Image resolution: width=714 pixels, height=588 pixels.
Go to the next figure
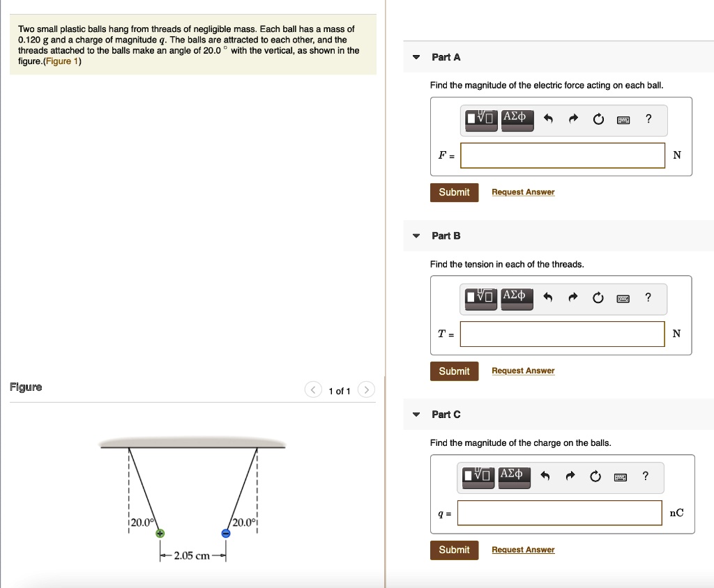[x=367, y=390]
